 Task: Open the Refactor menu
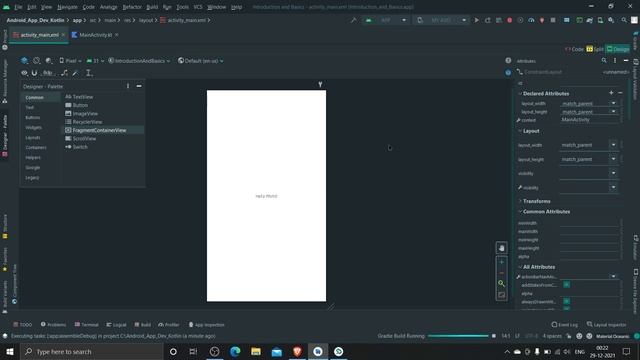point(132,7)
